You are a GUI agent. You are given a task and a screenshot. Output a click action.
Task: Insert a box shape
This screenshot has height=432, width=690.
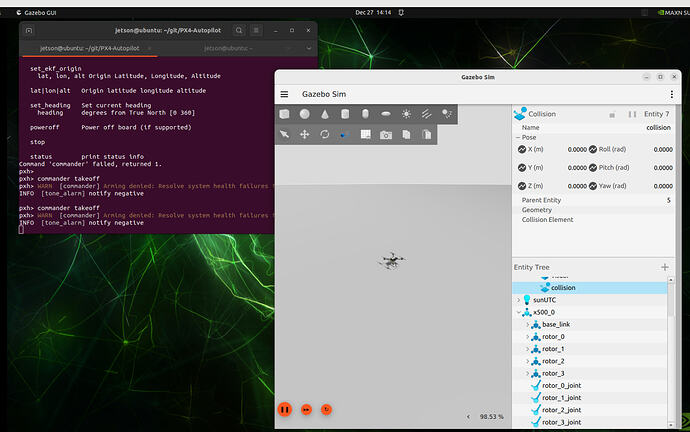(285, 114)
